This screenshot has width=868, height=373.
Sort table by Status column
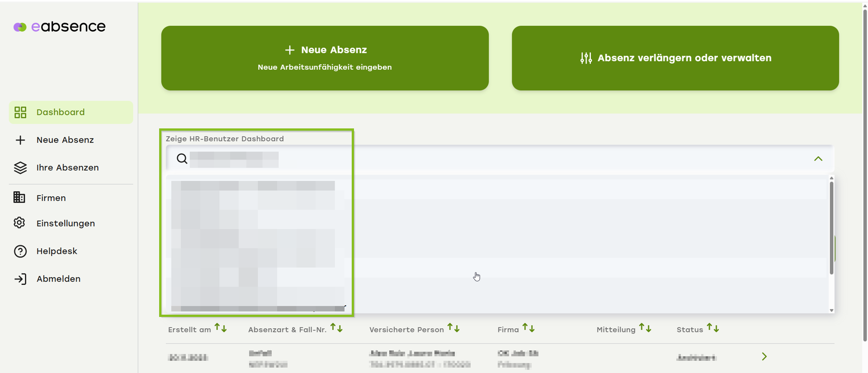pos(712,328)
